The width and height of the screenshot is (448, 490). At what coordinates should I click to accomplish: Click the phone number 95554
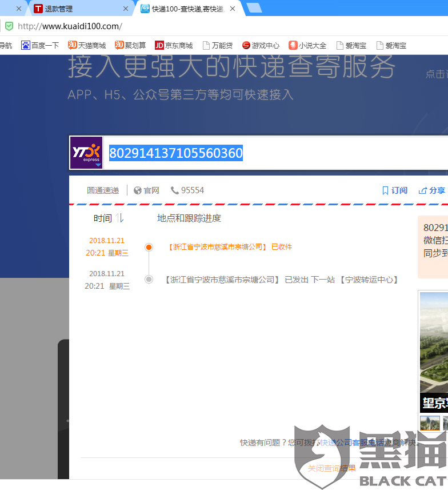pos(193,190)
